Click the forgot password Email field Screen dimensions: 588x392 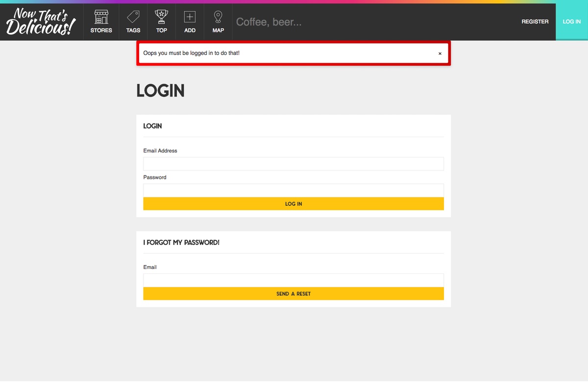pyautogui.click(x=293, y=280)
